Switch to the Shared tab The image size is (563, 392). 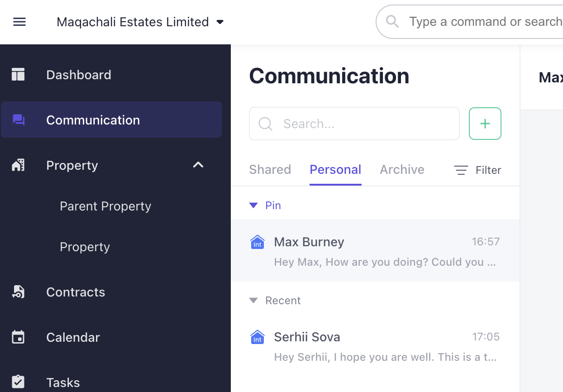tap(270, 170)
